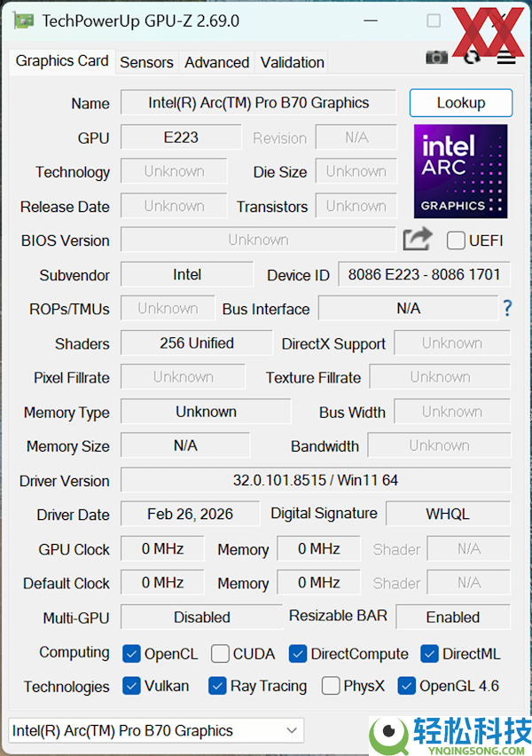
Task: Open the GPU selection dropdown at bottom
Action: (x=291, y=729)
